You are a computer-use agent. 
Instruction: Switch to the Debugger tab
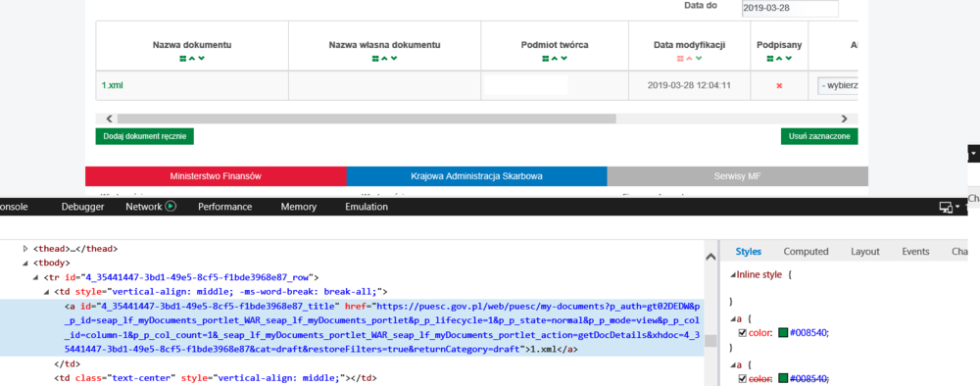[x=82, y=207]
